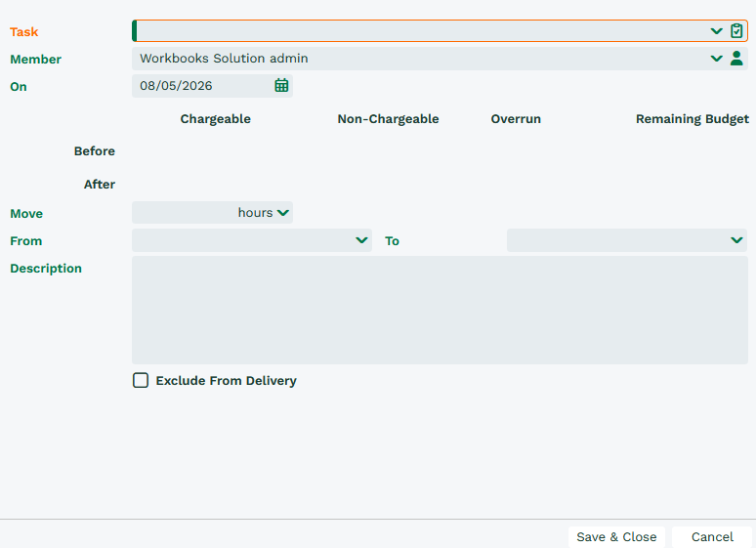Open the hours unit dropdown
Screen dimensions: 756x548
pos(264,213)
